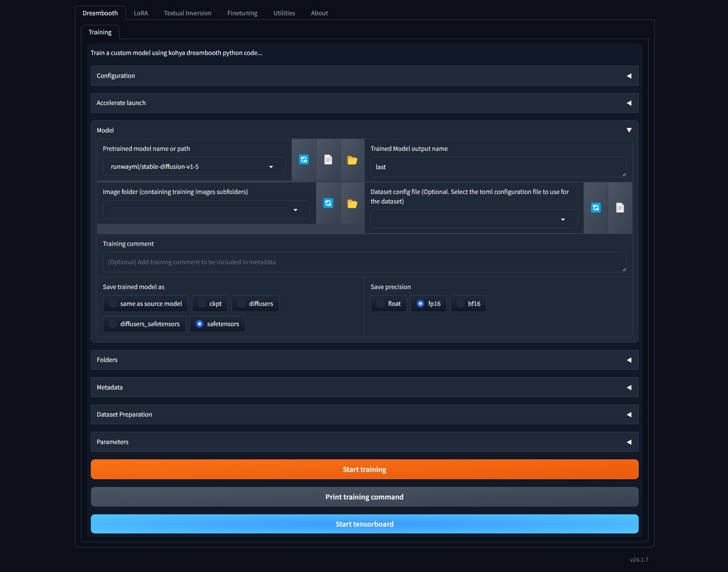
Task: Refresh the dataset config file list
Action: 596,208
